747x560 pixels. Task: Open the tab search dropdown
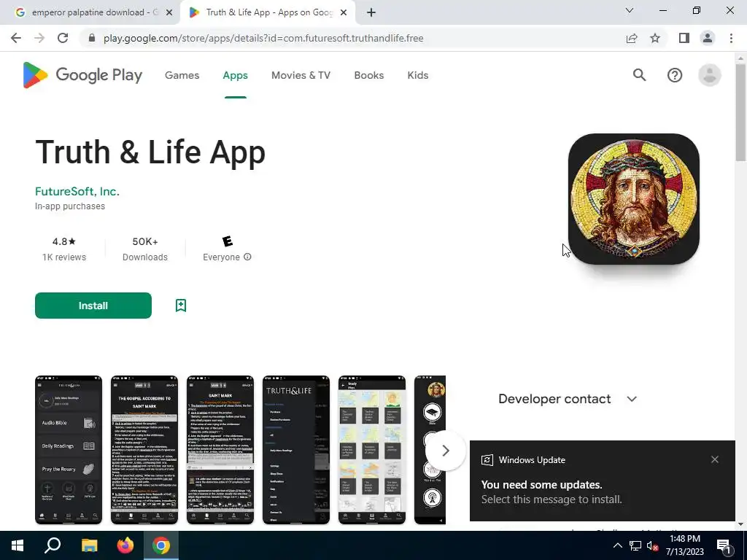[630, 10]
